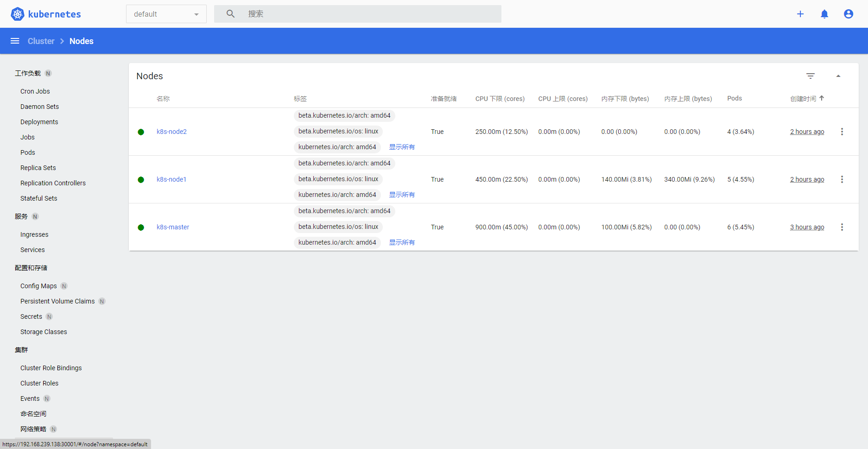Open Config Maps in sidebar

[x=38, y=286]
